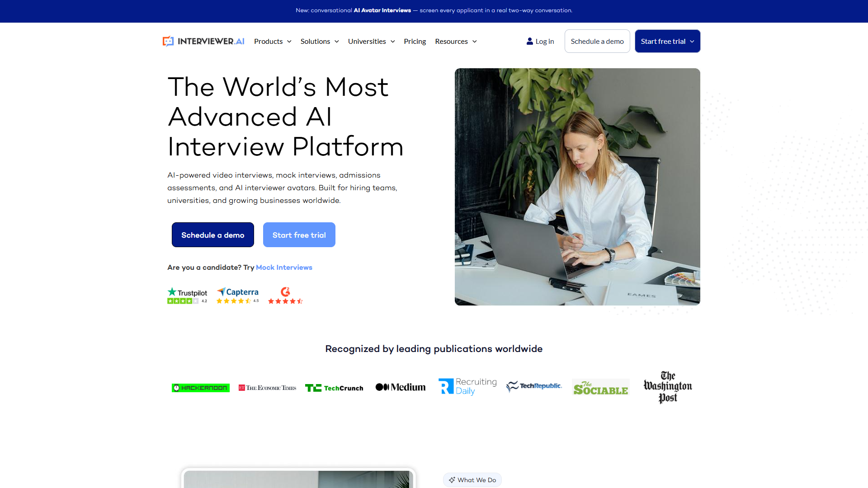Click the hero Schedule a demo button

tap(212, 235)
